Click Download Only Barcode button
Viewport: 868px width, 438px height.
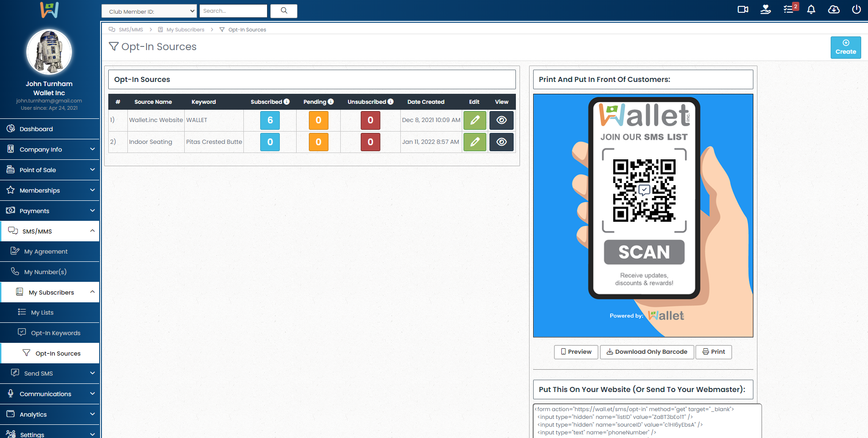tap(647, 352)
